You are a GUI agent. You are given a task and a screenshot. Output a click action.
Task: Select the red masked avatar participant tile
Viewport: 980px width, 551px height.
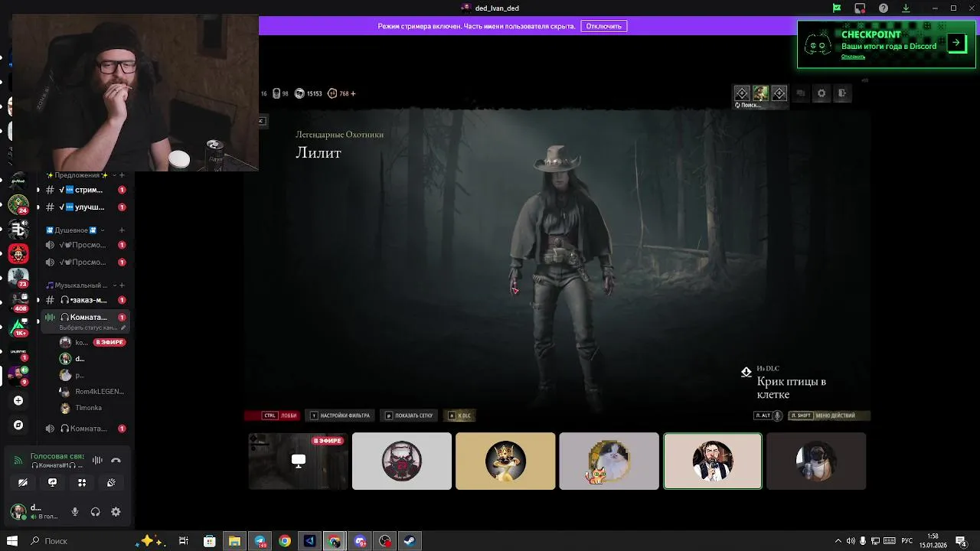pyautogui.click(x=402, y=461)
